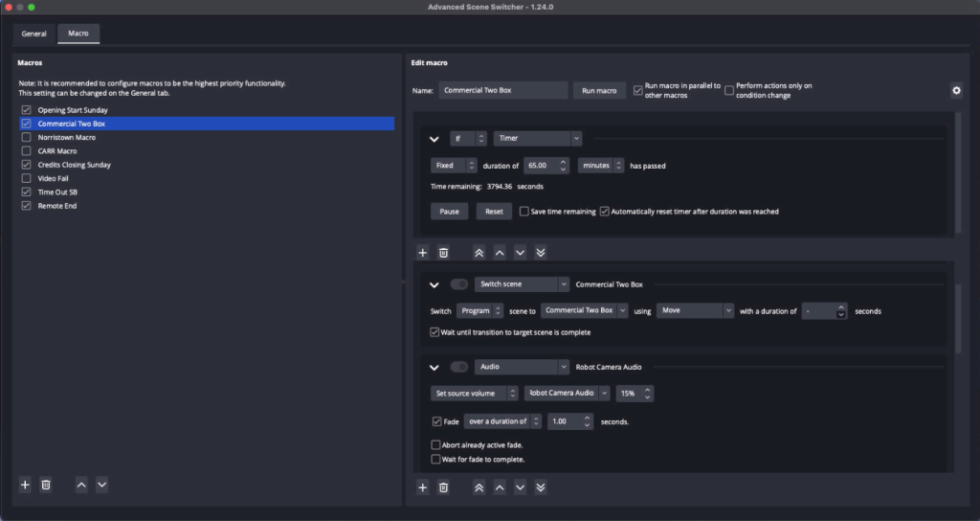Viewport: 980px width, 521px height.
Task: Click the macro settings gear icon
Action: tap(955, 90)
